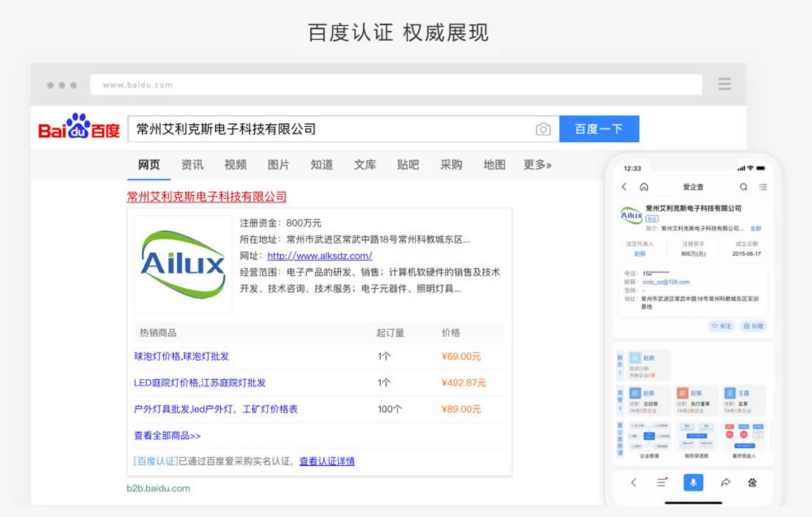Tap legal representative name 赵振

(x=640, y=254)
